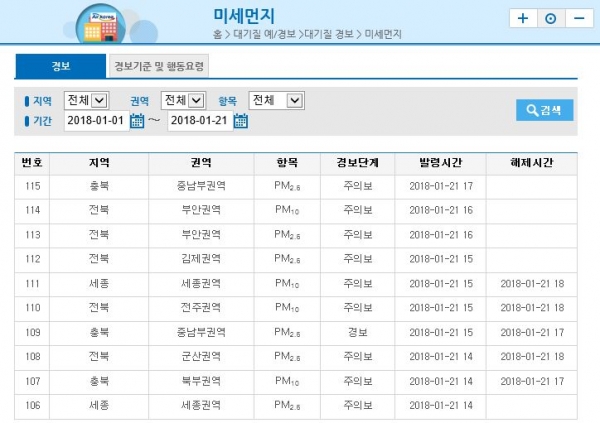This screenshot has width=600, height=423.
Task: Open the 권역 dropdown
Action: click(x=183, y=101)
